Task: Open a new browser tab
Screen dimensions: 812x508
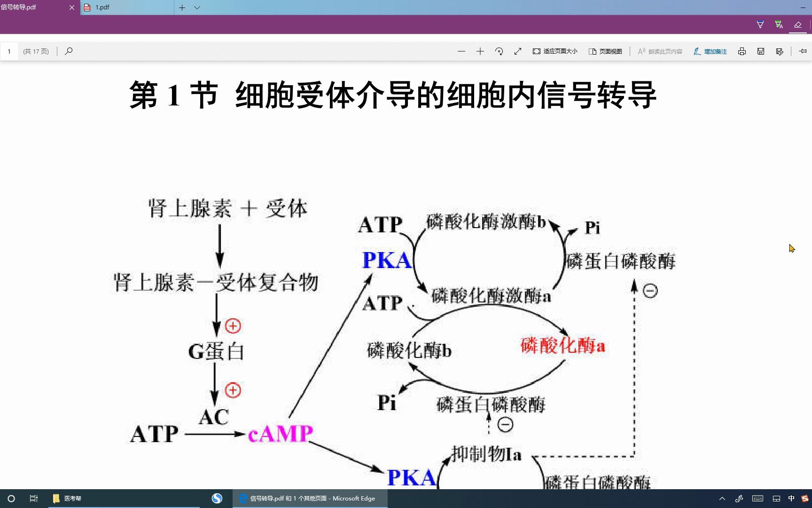Action: pos(182,8)
